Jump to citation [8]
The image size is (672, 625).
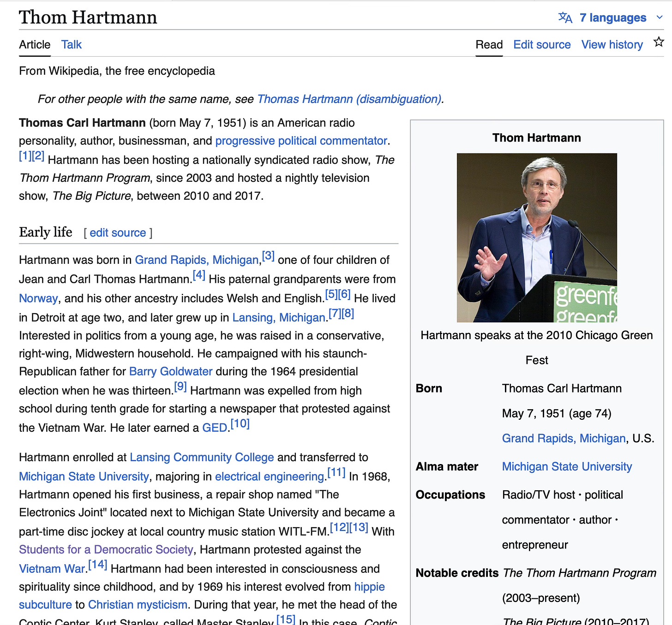point(348,314)
